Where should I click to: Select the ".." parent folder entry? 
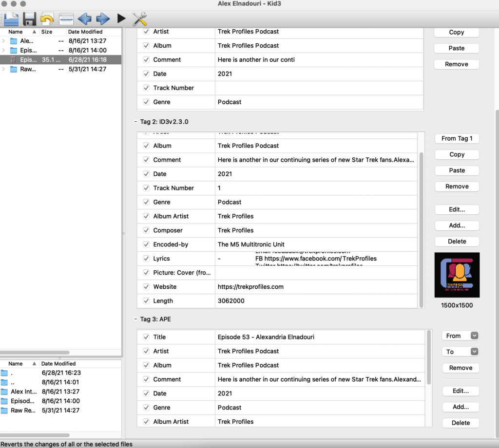point(60,382)
